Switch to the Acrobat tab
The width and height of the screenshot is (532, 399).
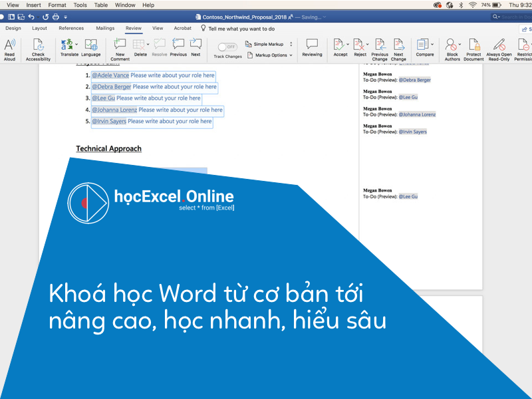point(182,28)
